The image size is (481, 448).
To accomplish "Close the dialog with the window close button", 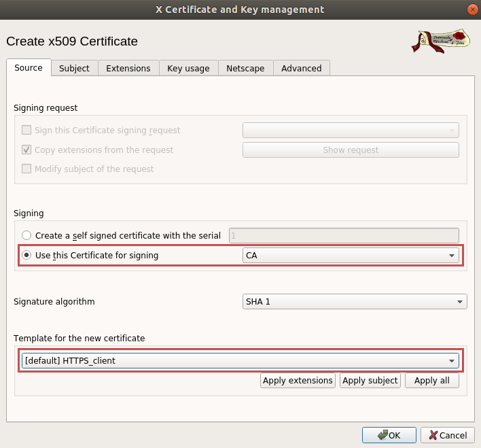I will [471, 10].
